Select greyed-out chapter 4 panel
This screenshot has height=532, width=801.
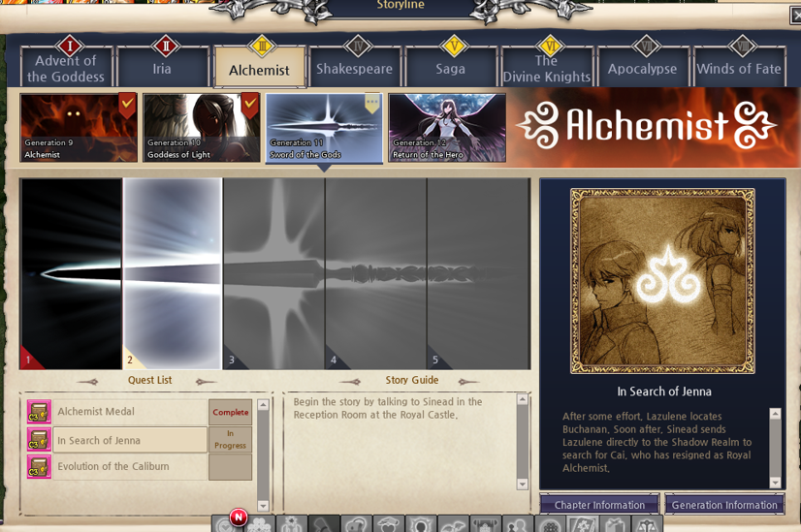point(376,273)
